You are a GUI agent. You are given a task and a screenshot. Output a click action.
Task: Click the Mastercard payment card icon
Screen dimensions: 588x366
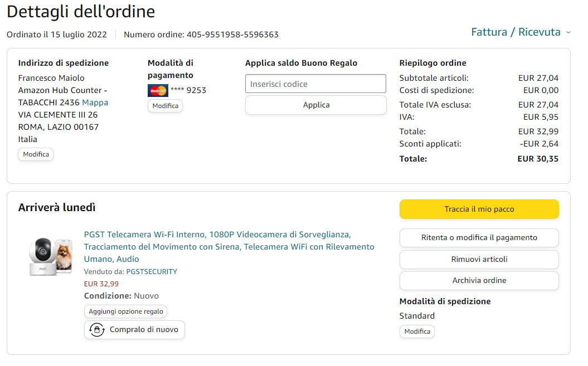pyautogui.click(x=158, y=90)
